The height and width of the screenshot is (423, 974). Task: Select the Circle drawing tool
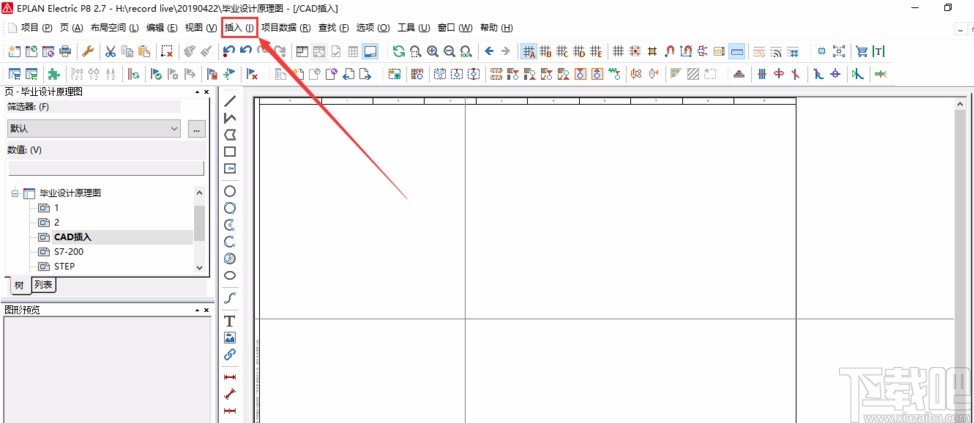click(x=230, y=191)
